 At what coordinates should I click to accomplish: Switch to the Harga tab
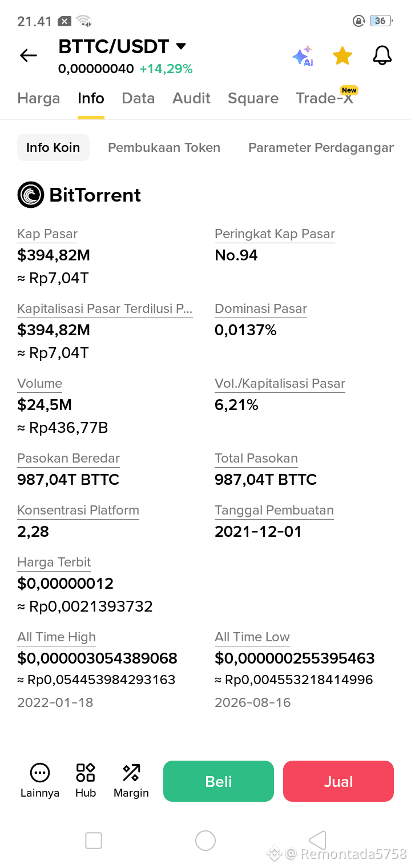tap(39, 98)
